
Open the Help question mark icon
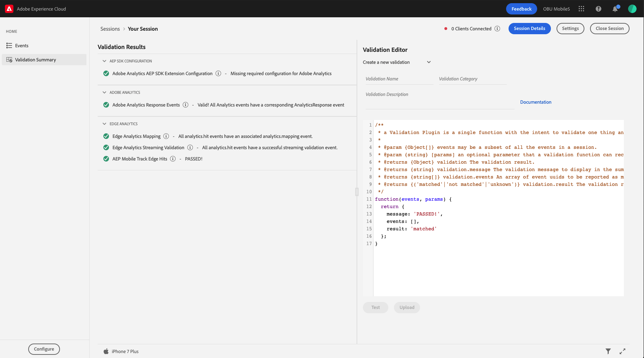[599, 9]
